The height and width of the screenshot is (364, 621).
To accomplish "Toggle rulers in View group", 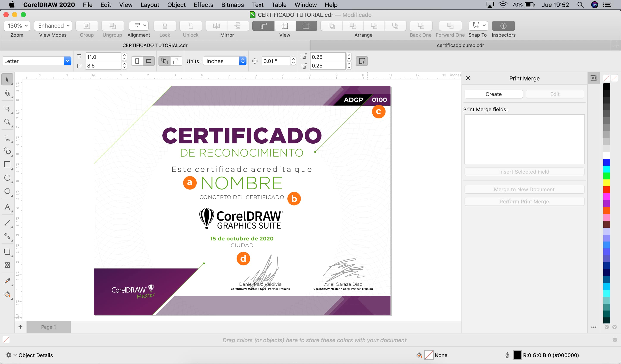I will (x=263, y=26).
